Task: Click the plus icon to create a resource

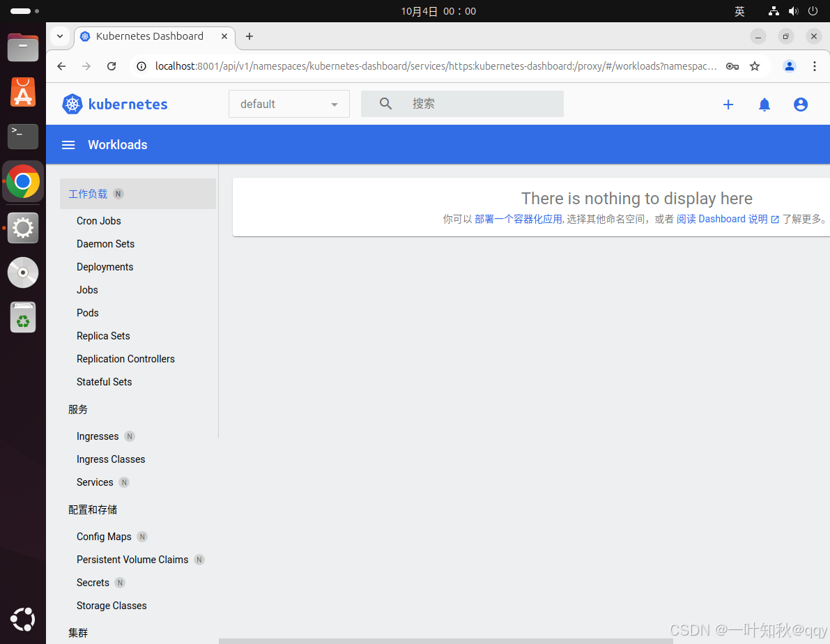Action: (728, 105)
